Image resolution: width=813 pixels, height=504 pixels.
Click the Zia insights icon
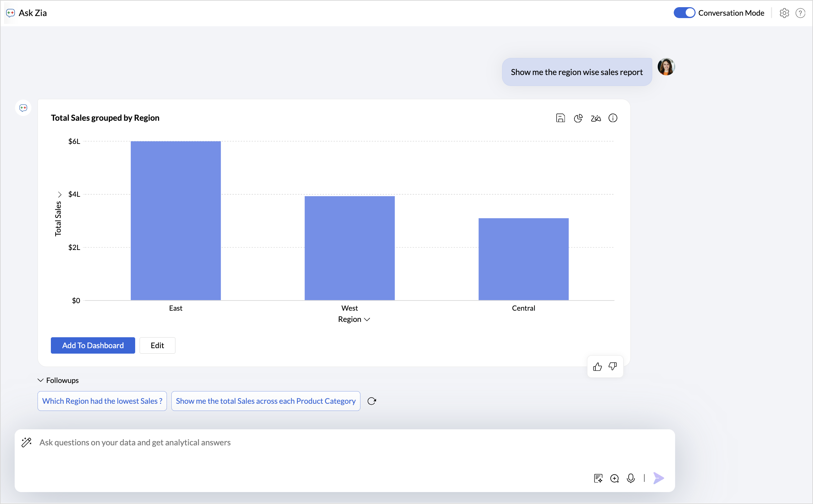[x=596, y=118]
